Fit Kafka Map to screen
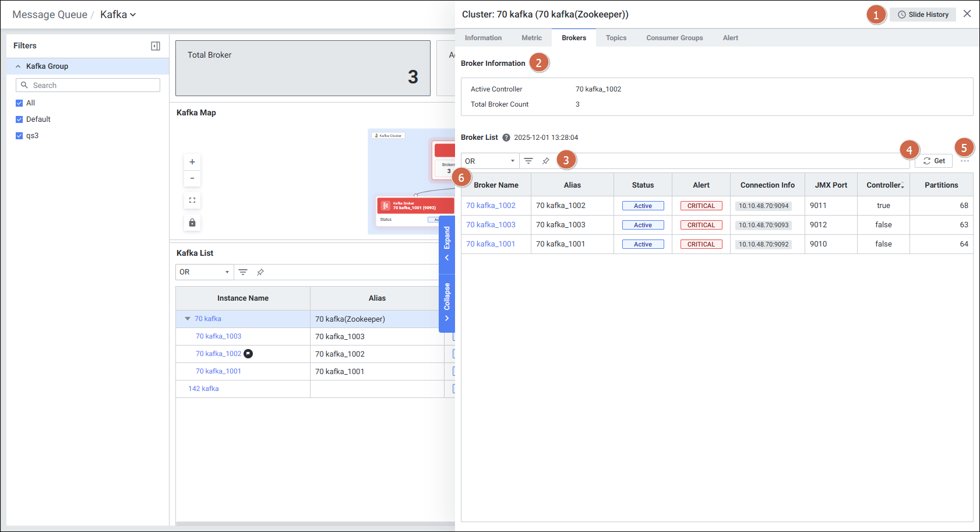The image size is (980, 532). (192, 200)
